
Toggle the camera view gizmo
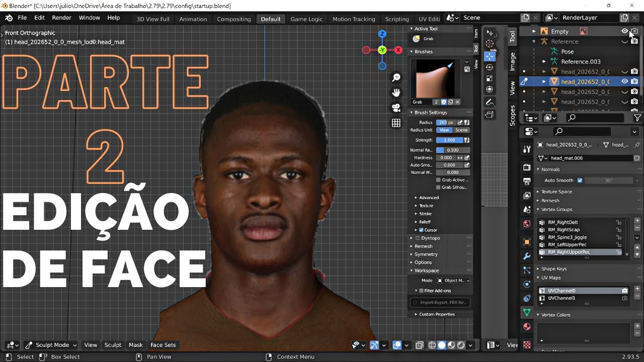396,108
